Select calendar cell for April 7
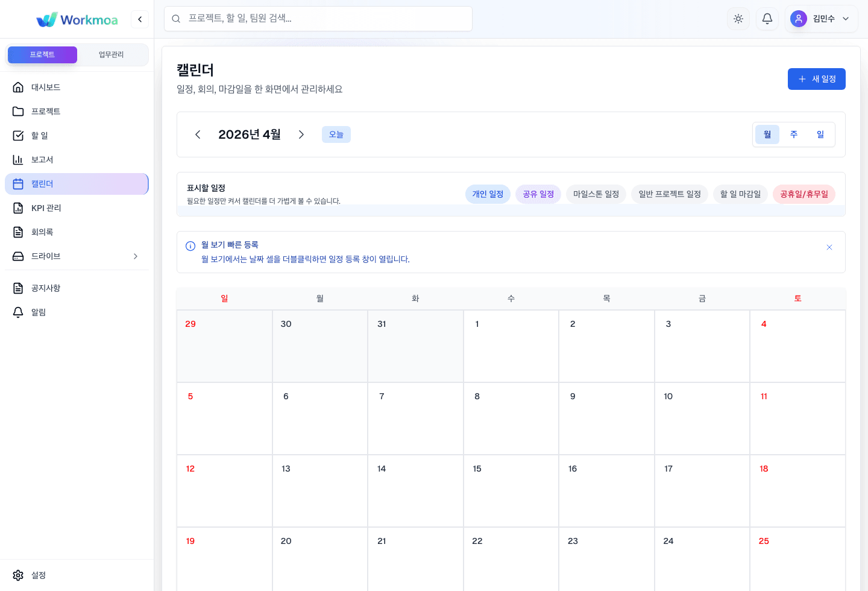Screen dimensions: 868x591 click(x=415, y=419)
